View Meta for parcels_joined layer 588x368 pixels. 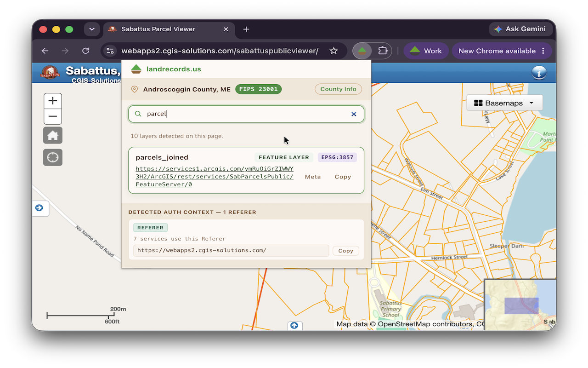click(313, 177)
